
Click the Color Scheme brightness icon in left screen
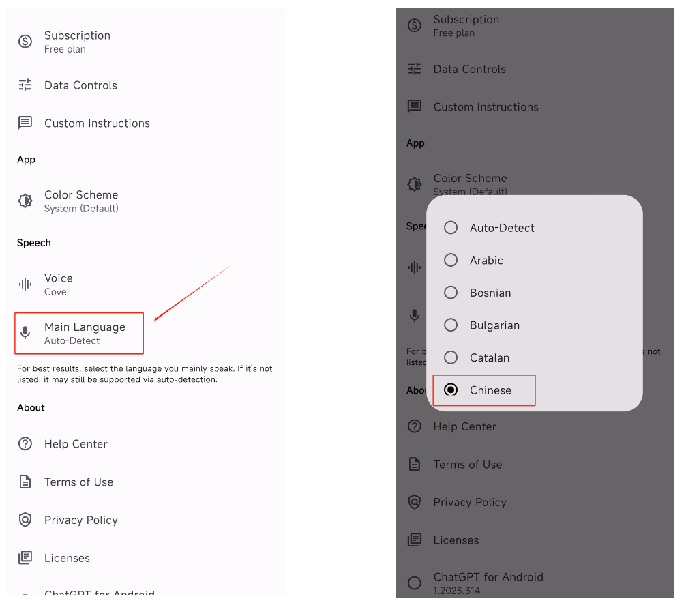[25, 201]
